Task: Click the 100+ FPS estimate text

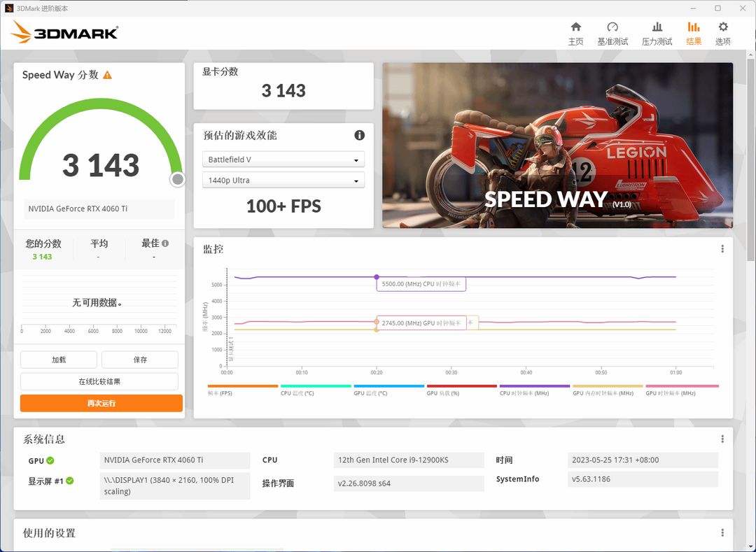Action: (x=283, y=206)
